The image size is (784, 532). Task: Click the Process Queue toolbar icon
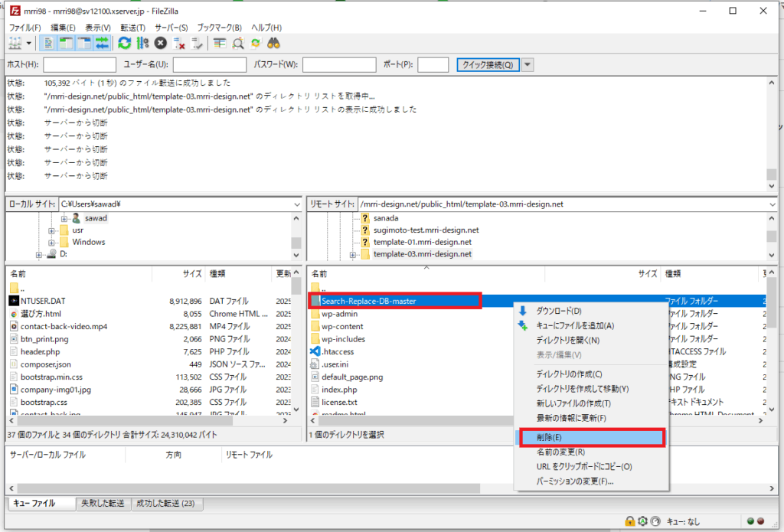pos(142,43)
